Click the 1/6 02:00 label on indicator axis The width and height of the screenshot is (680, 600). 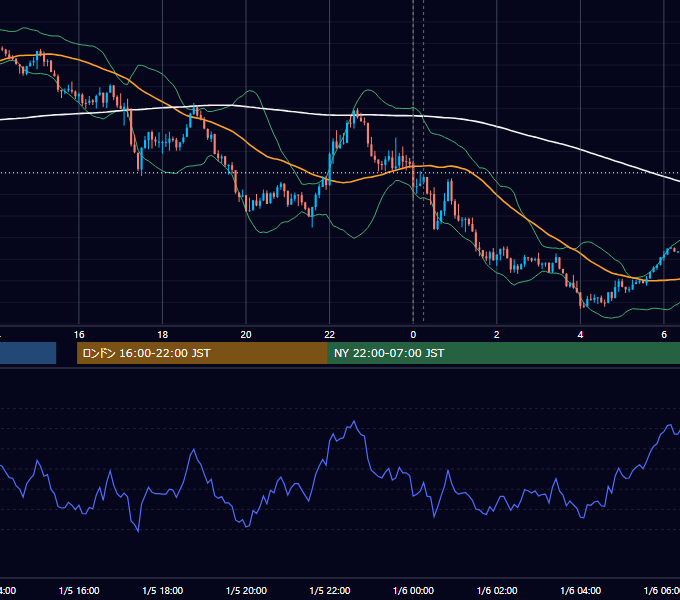[x=497, y=591]
